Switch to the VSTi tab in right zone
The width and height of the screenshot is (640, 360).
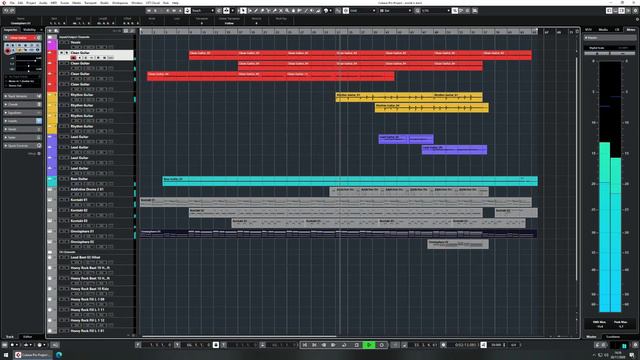[x=588, y=30]
